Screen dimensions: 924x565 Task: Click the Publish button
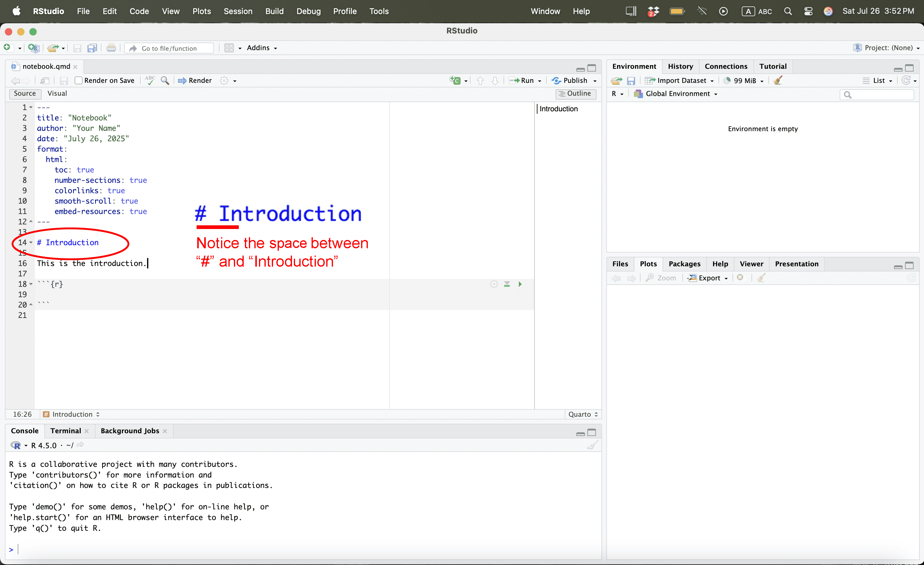[570, 80]
